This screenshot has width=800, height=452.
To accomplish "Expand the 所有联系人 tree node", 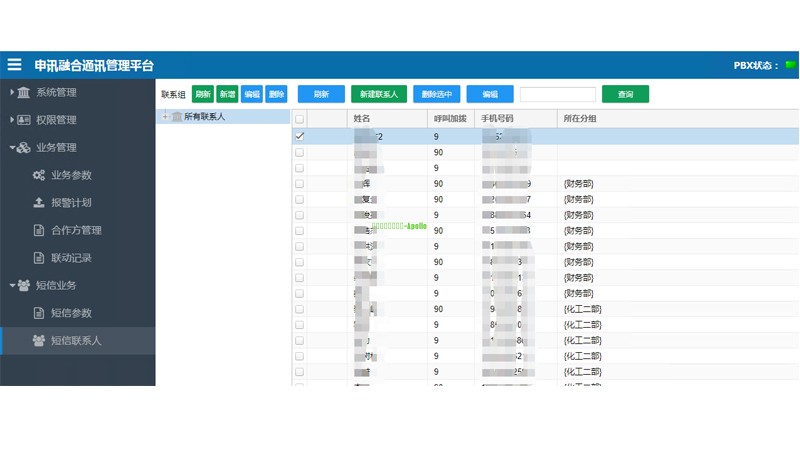I will (165, 117).
